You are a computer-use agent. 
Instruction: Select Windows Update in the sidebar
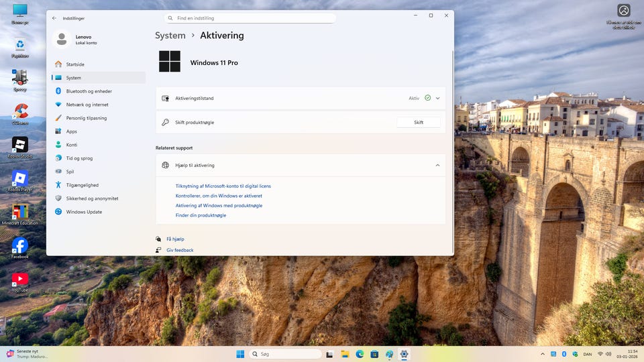coord(84,212)
